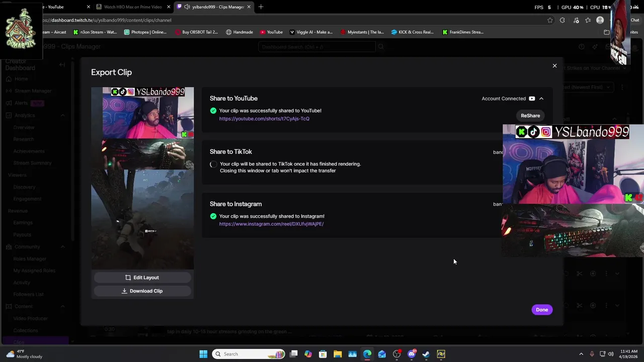Open Task View from the taskbar

[x=294, y=354]
